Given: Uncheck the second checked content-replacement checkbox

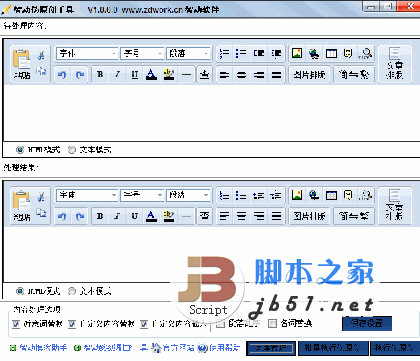Looking at the screenshot, I should coord(72,324).
